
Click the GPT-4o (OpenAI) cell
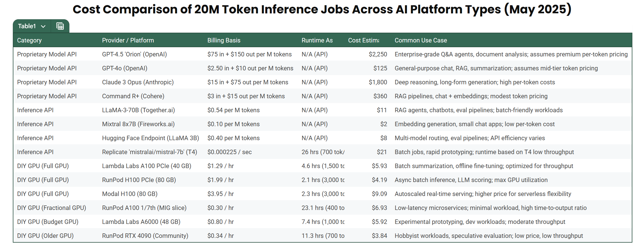[125, 68]
